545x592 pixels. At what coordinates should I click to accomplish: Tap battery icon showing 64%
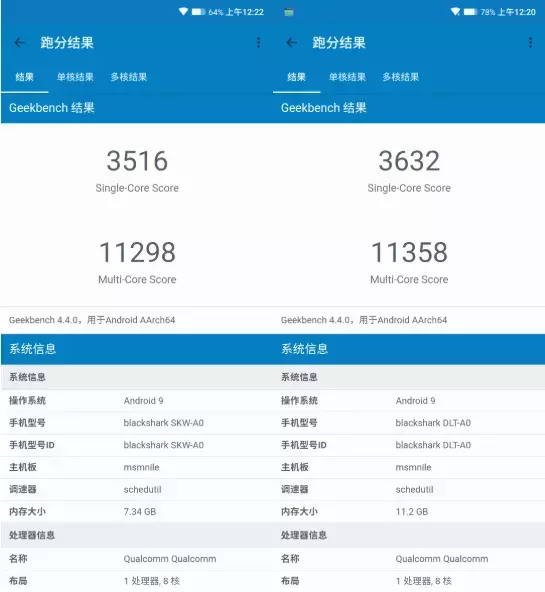click(198, 12)
